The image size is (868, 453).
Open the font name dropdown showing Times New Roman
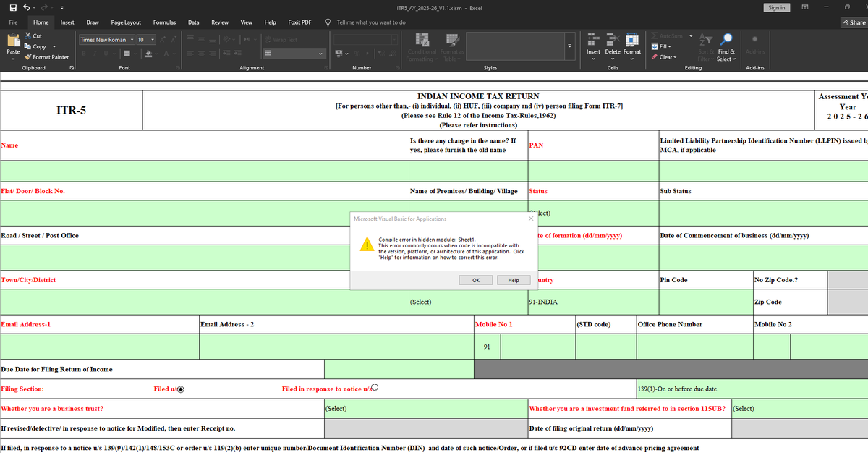132,39
